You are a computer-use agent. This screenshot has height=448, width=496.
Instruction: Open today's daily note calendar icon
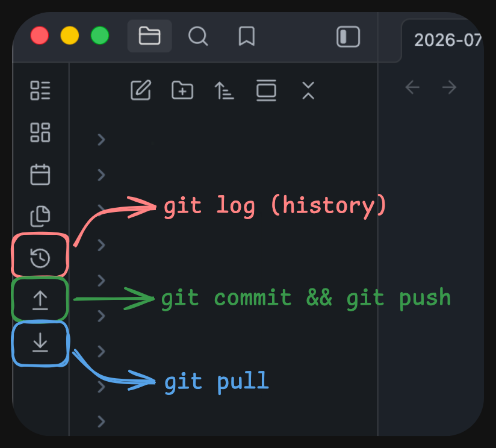pos(40,175)
